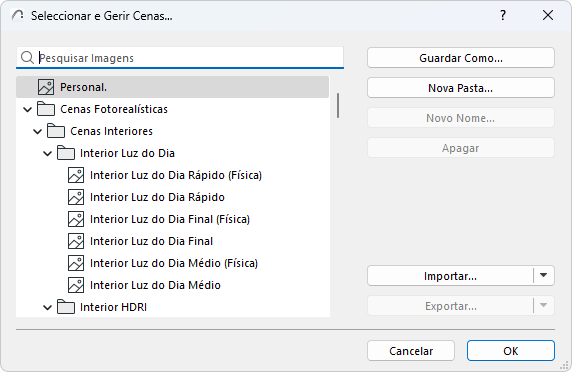The image size is (572, 372).
Task: Select the Personal. scene row
Action: point(173,87)
